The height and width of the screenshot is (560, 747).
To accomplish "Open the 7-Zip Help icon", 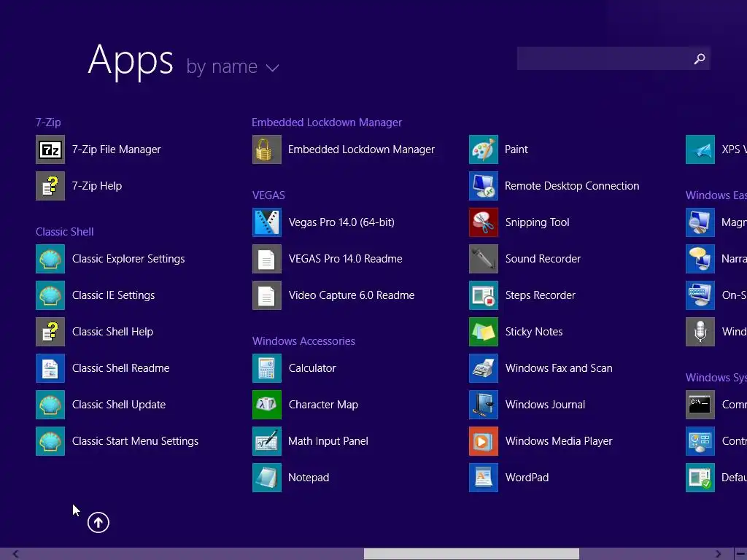I will [50, 186].
